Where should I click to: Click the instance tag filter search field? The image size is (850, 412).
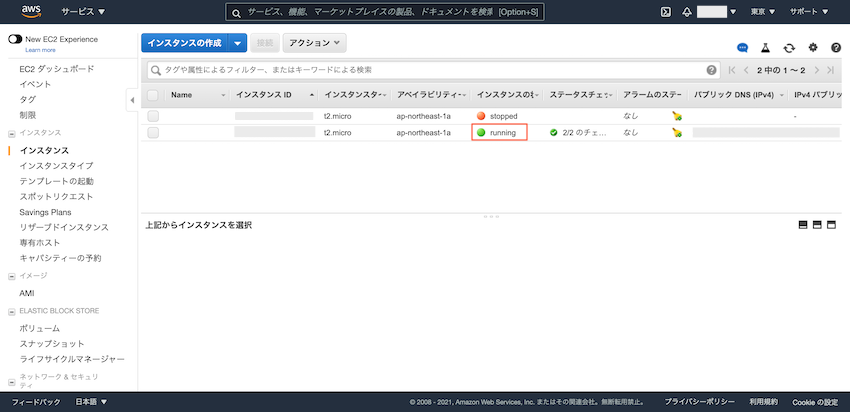[433, 70]
